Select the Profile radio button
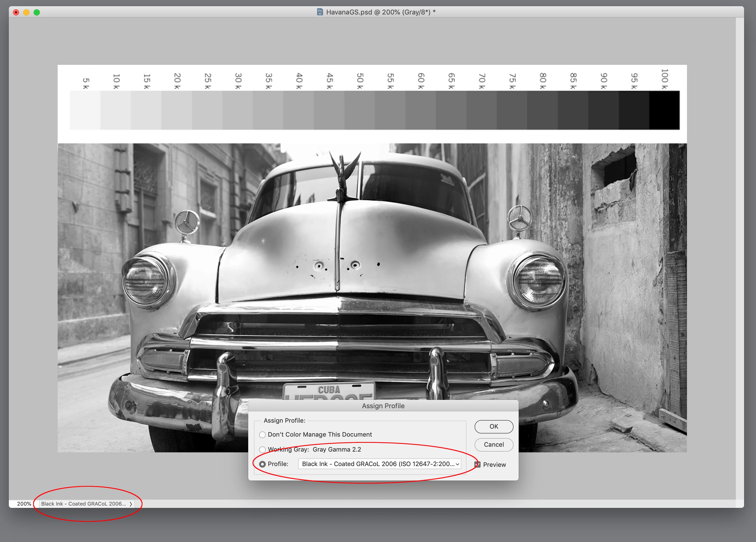756x542 pixels. tap(262, 464)
